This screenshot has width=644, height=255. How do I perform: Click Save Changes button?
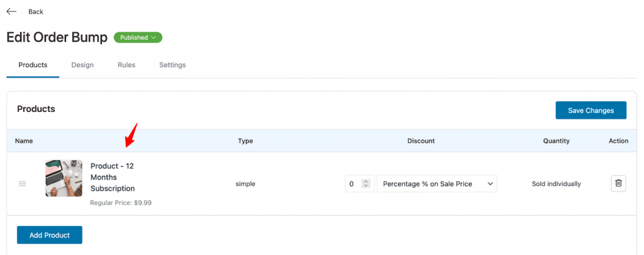[x=591, y=111]
